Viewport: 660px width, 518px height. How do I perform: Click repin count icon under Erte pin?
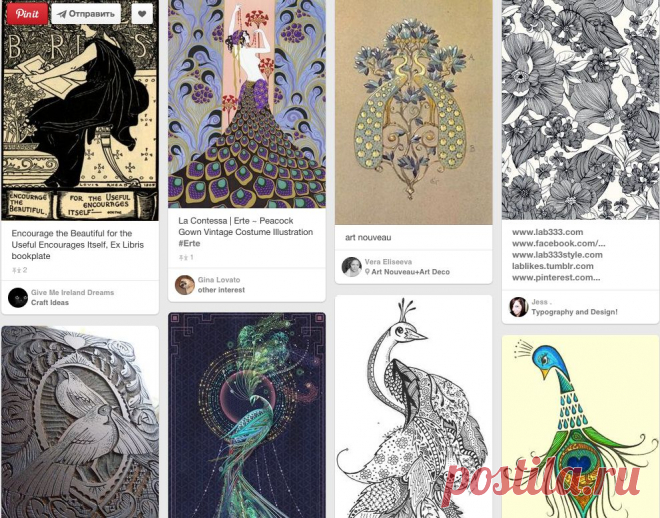(183, 258)
